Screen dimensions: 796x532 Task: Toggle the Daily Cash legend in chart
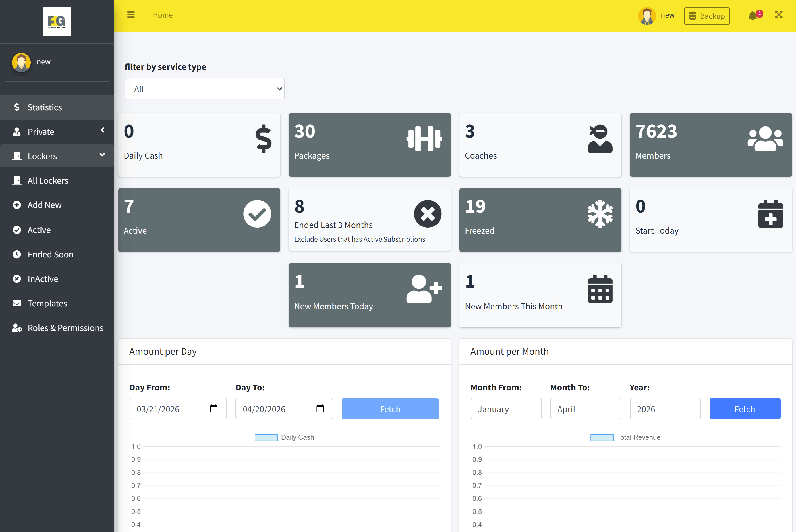284,437
